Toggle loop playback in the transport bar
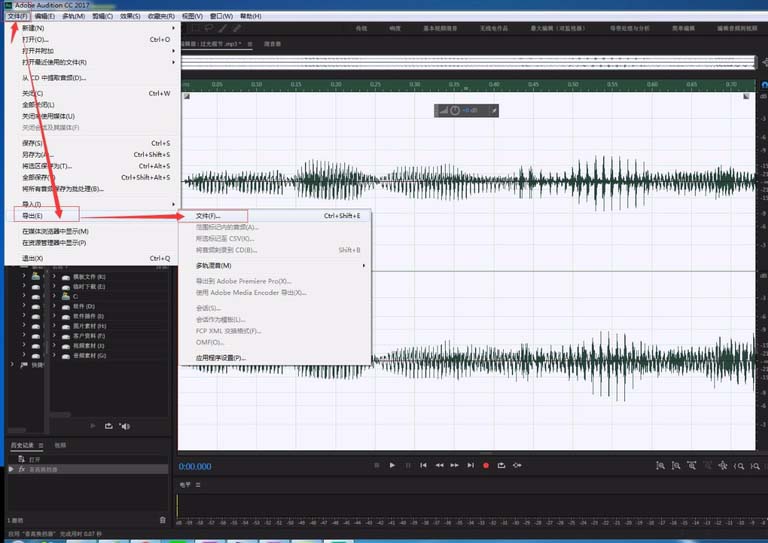The width and height of the screenshot is (768, 543). (x=502, y=465)
